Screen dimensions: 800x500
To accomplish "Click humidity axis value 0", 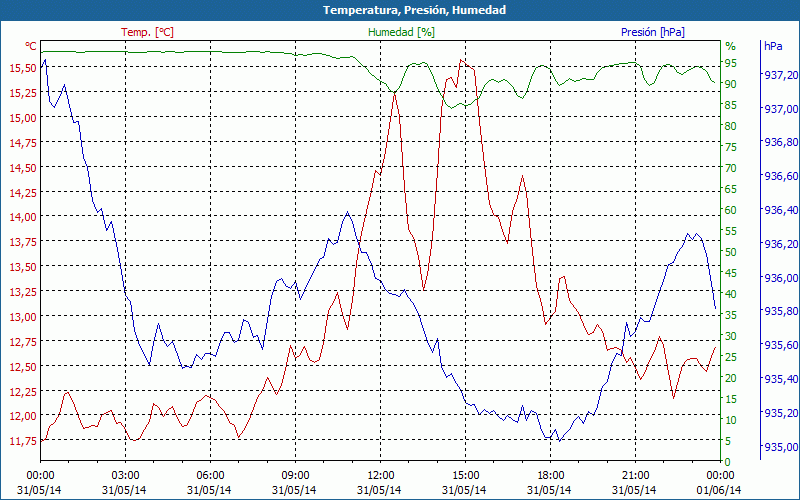I will coord(728,462).
